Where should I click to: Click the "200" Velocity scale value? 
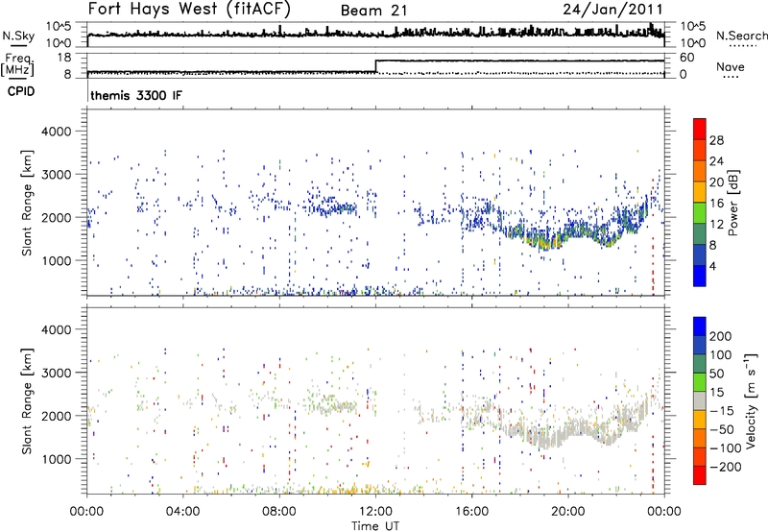[x=721, y=336]
